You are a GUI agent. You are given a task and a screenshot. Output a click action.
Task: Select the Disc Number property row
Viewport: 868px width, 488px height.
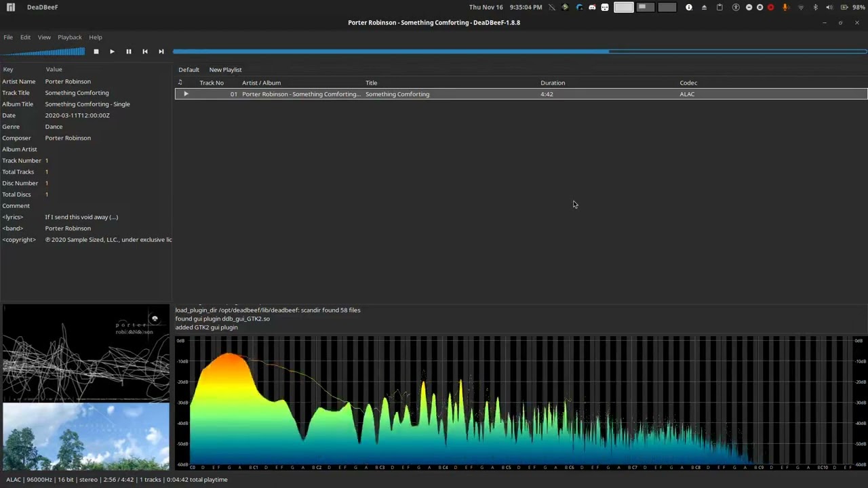pyautogui.click(x=86, y=183)
